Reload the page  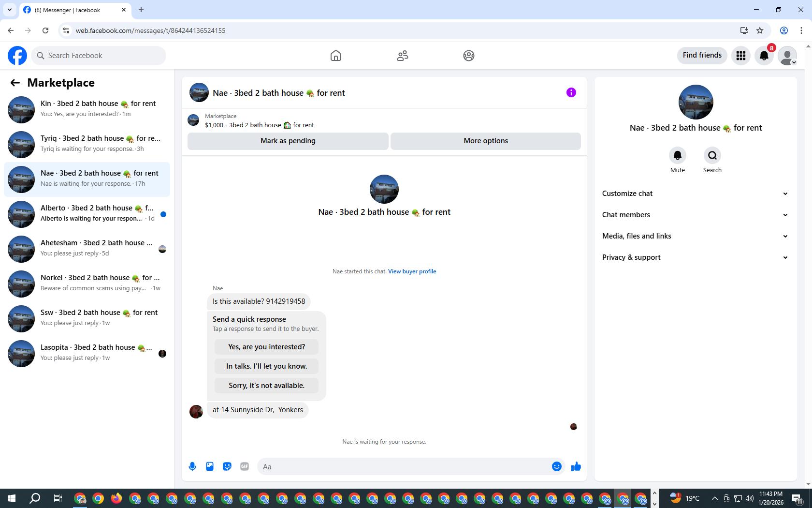click(x=45, y=30)
